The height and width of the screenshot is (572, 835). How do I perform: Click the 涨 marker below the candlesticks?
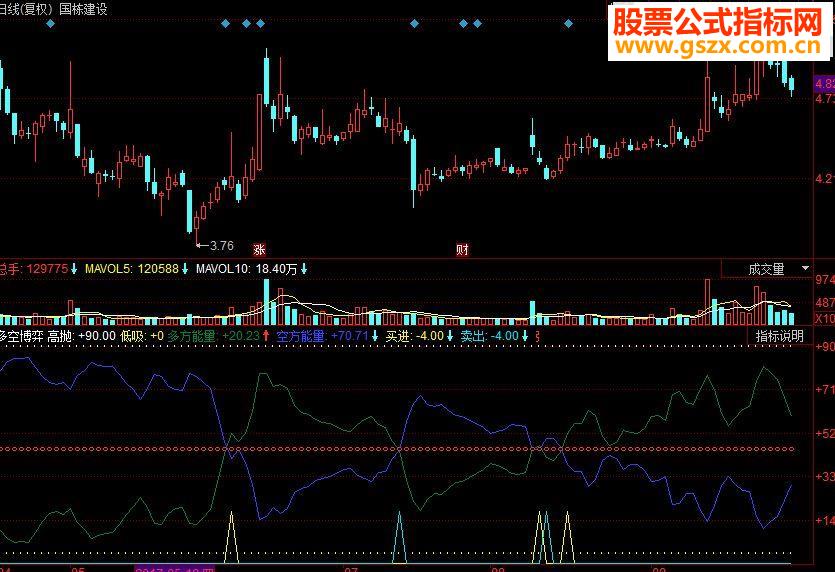(259, 249)
